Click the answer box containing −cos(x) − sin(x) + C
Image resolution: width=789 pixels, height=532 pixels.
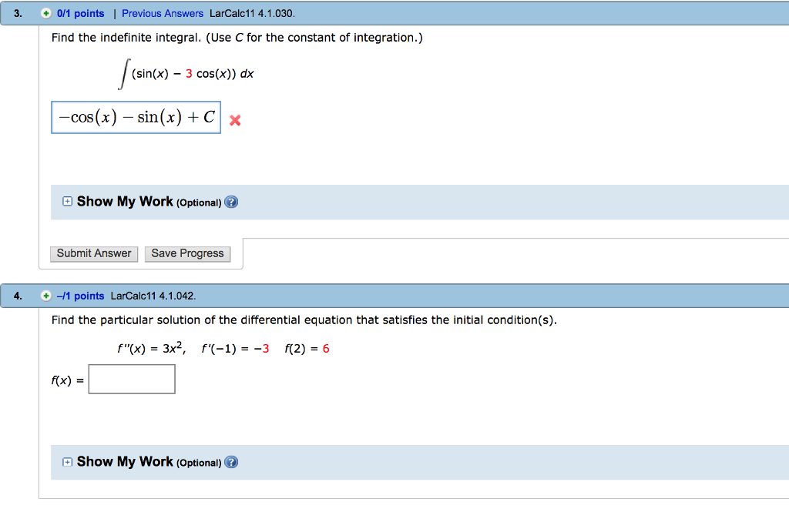[x=136, y=118]
